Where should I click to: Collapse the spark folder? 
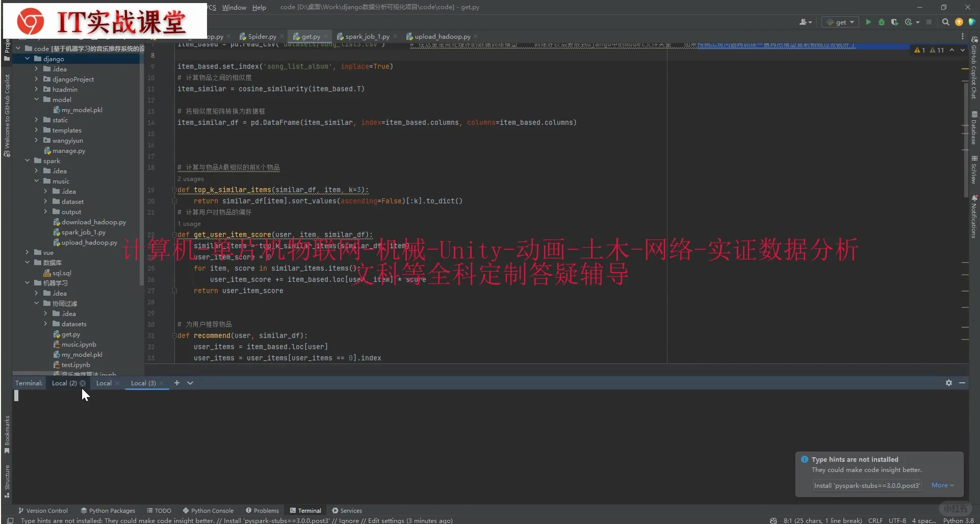click(x=28, y=161)
